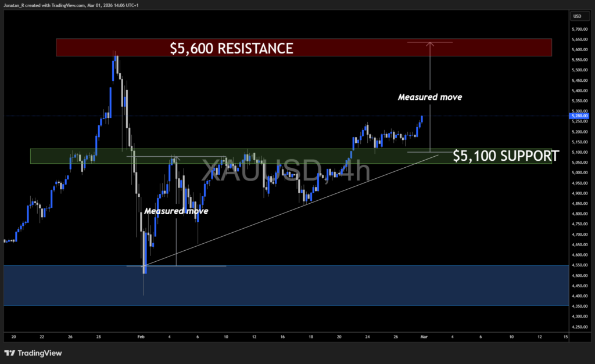Click the TradingView wordmark text
Screen dimensions: 595x364
[x=40, y=353]
